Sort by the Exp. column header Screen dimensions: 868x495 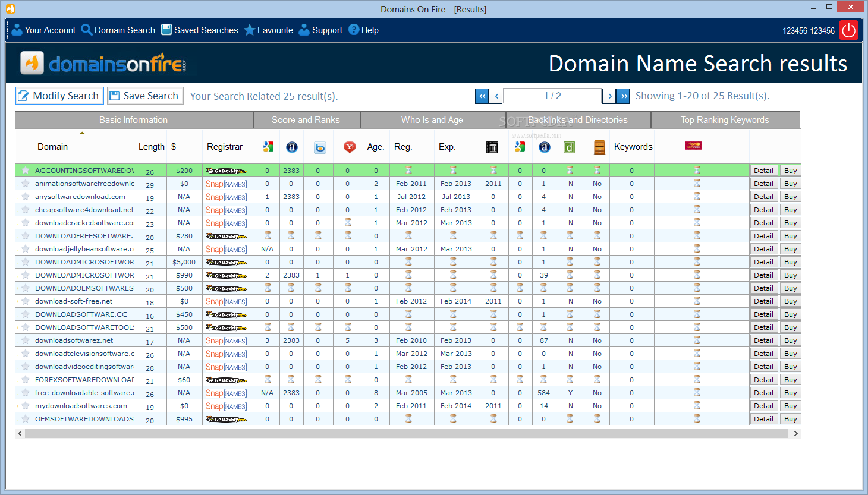click(x=447, y=147)
